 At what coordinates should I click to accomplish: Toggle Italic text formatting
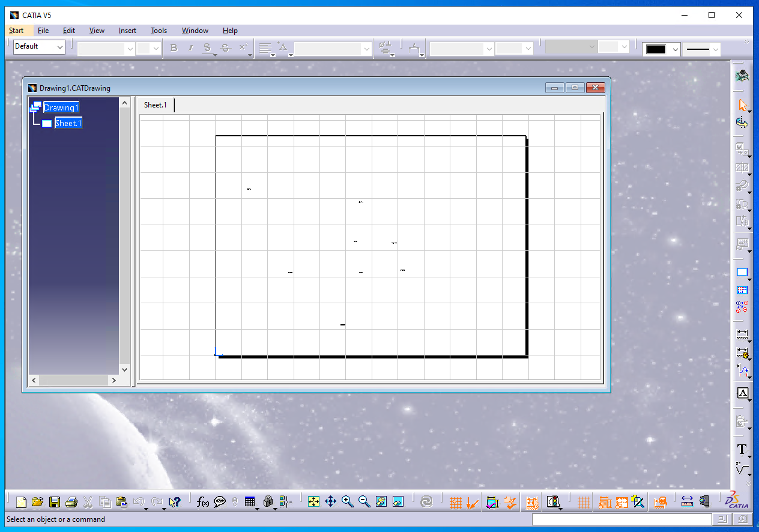pos(190,48)
